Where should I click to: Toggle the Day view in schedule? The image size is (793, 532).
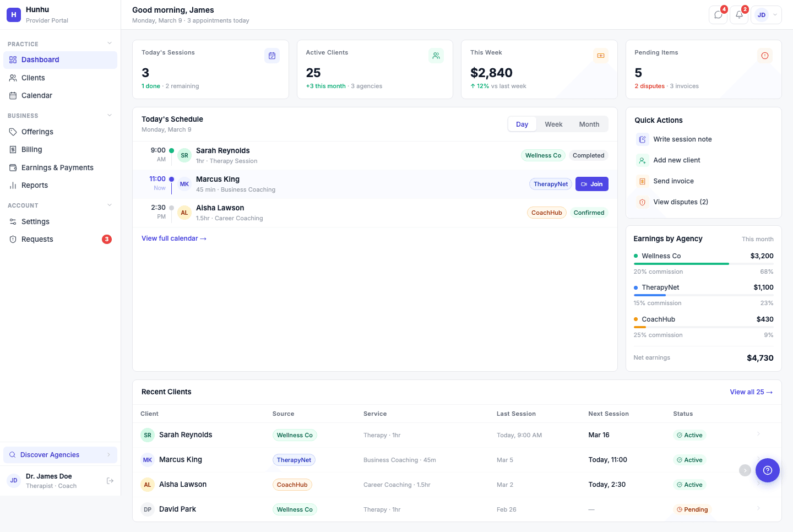(x=522, y=124)
